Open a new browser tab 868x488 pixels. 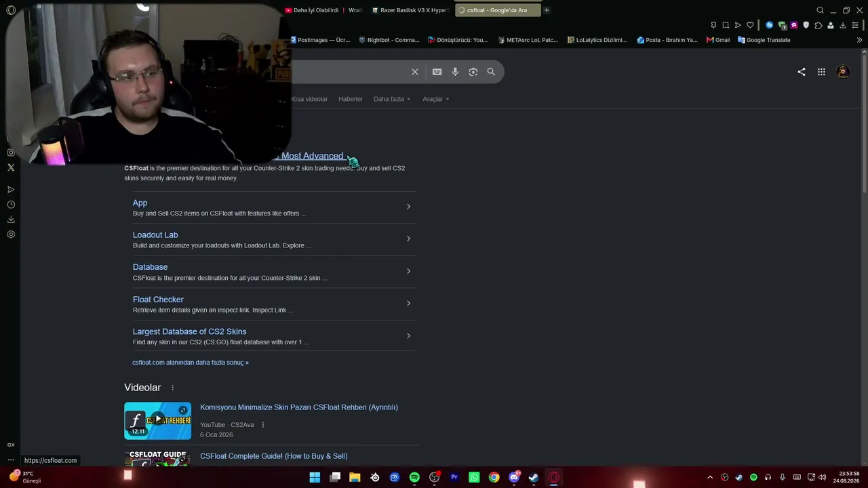click(547, 10)
